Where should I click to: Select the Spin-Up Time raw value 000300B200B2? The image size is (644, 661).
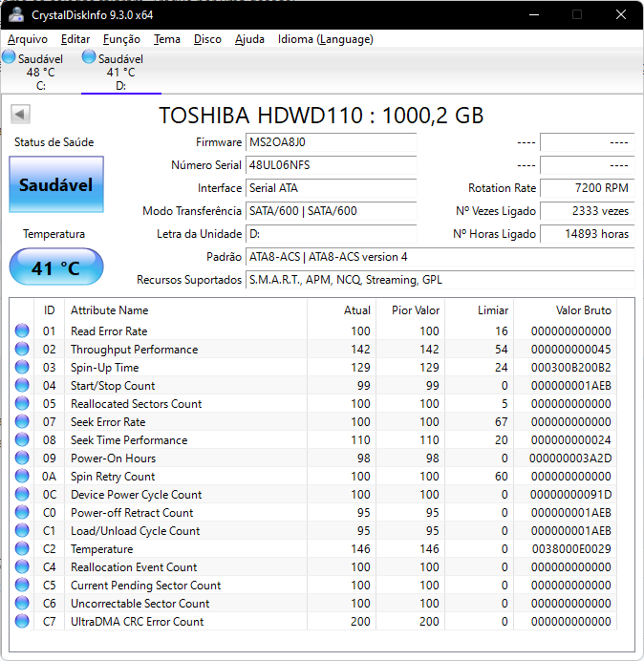tap(571, 368)
